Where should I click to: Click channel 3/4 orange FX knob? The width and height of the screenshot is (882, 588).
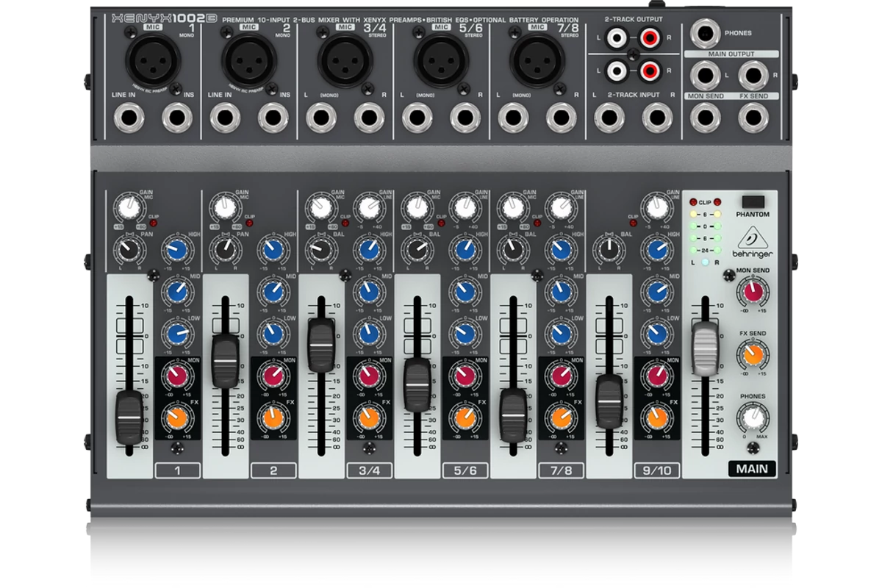point(368,417)
